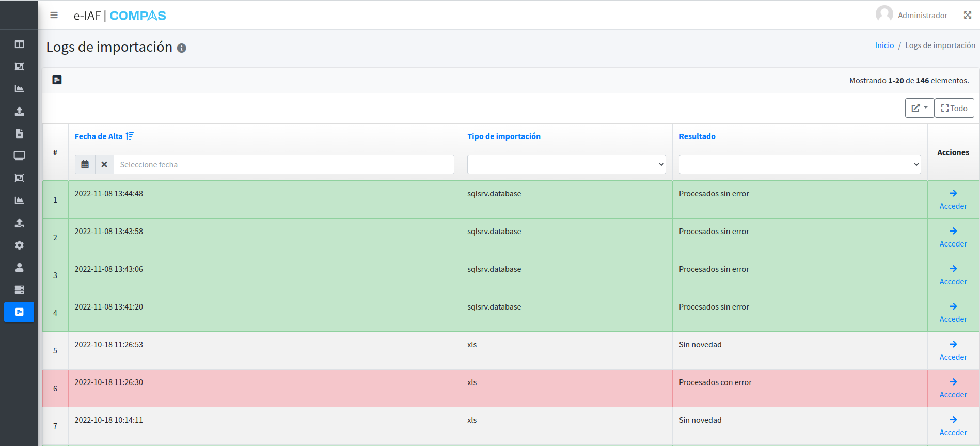Open the Resultado filter dropdown

tap(799, 164)
